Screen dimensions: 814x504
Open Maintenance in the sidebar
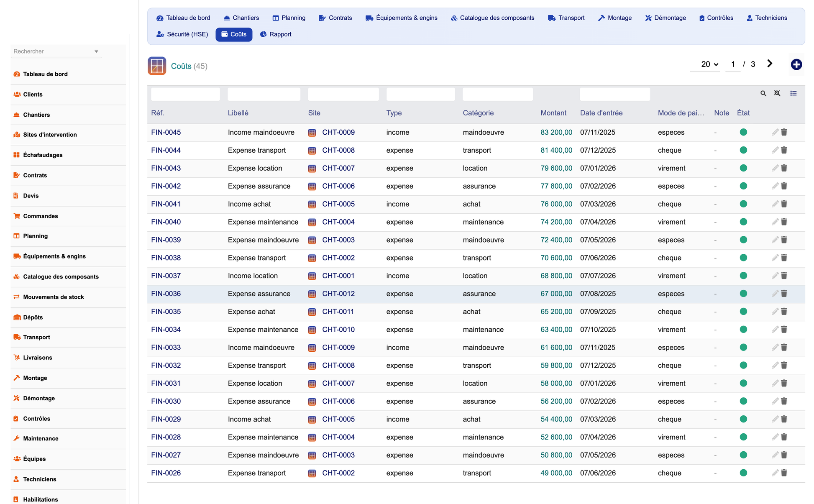coord(41,438)
